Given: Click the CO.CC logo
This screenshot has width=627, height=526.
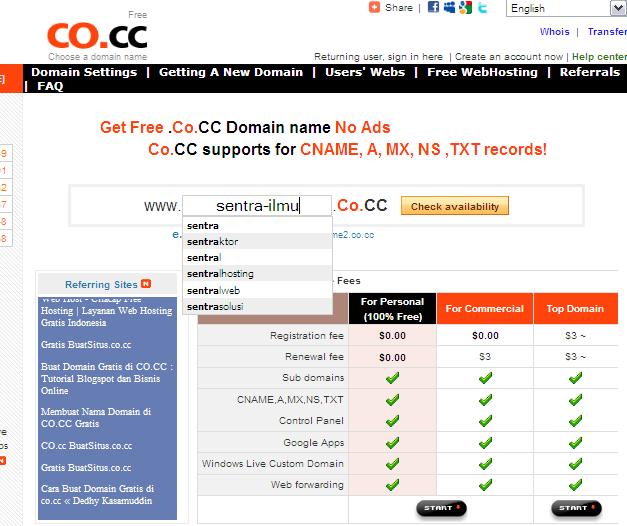Looking at the screenshot, I should coord(97,36).
